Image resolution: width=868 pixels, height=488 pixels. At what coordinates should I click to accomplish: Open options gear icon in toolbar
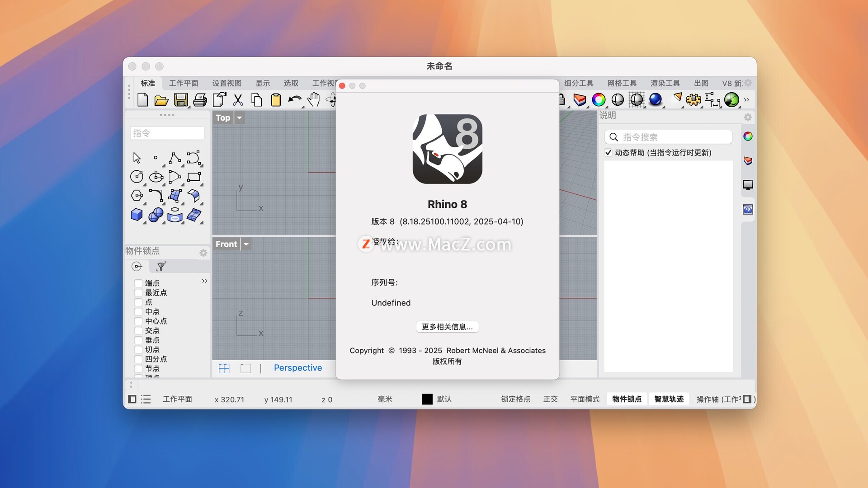click(x=693, y=99)
